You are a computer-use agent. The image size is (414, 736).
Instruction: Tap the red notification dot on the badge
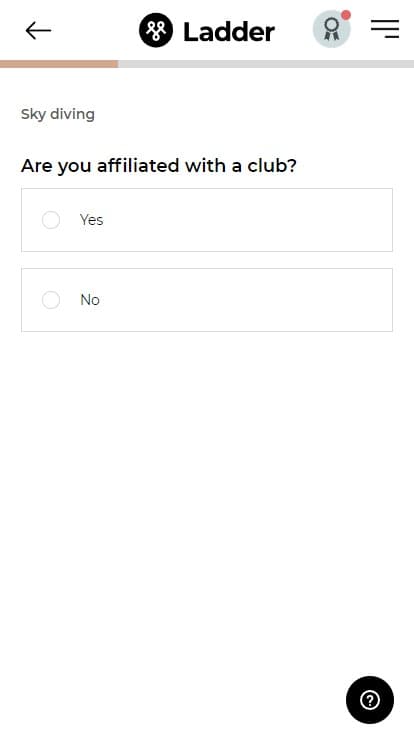346,15
